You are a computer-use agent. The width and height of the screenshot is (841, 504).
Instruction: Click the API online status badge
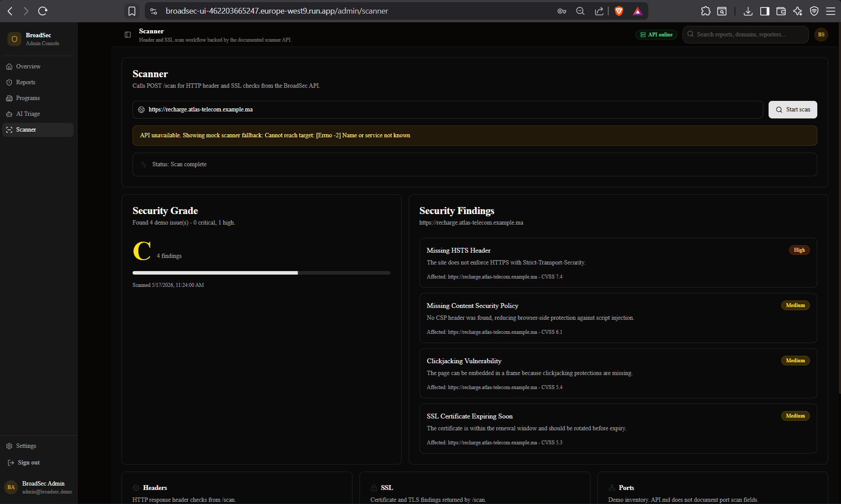coord(656,35)
